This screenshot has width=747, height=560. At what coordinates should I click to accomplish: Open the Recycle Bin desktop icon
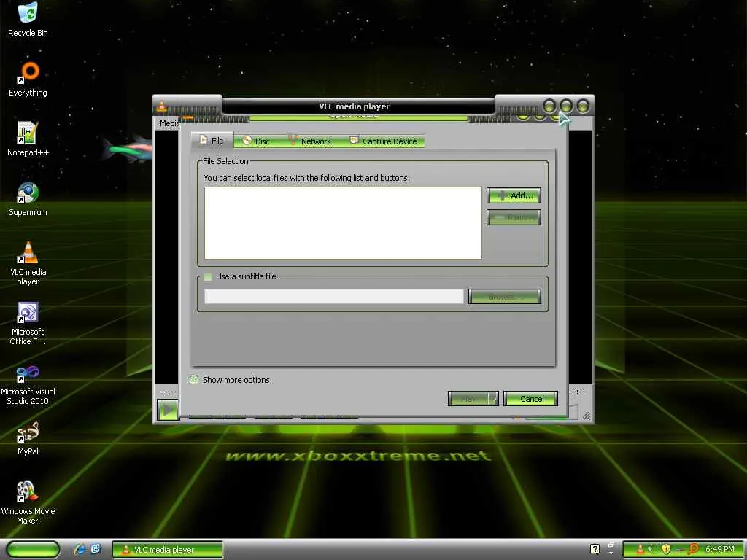click(x=28, y=19)
